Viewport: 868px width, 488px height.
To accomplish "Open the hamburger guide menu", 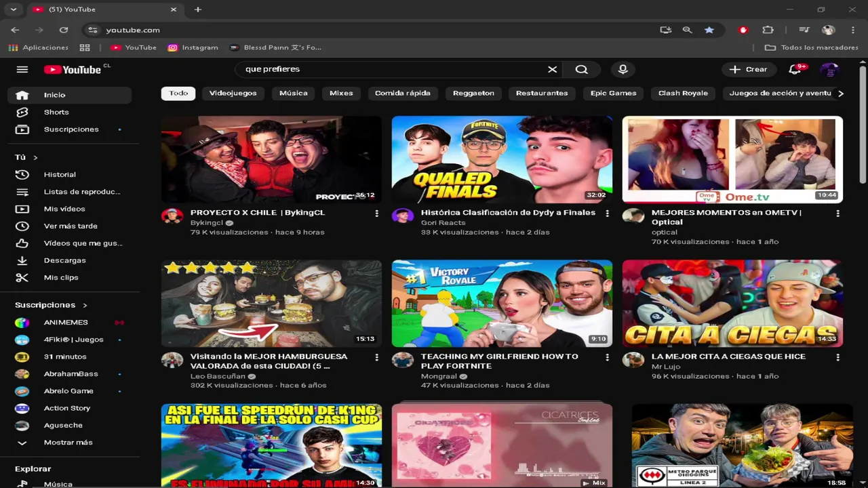I will pyautogui.click(x=22, y=69).
